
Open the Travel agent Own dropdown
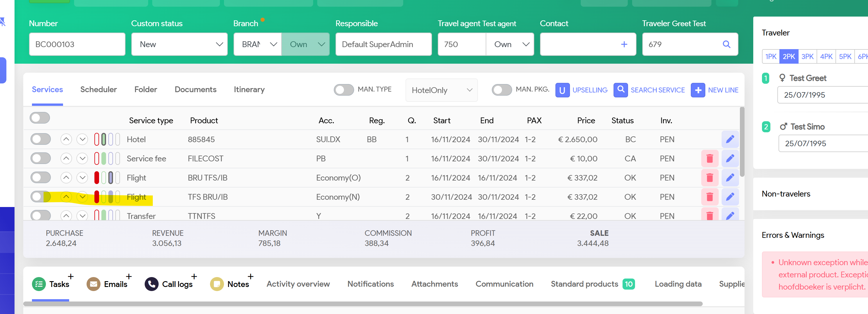coord(510,44)
